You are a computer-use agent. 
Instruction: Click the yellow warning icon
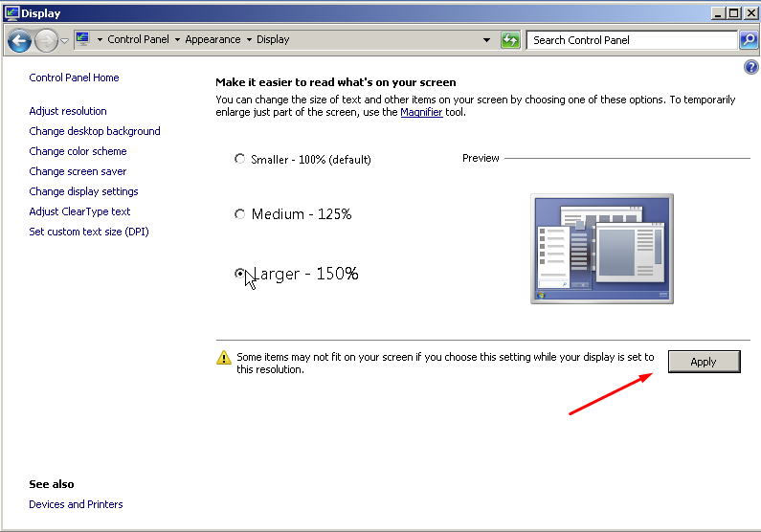pos(224,358)
